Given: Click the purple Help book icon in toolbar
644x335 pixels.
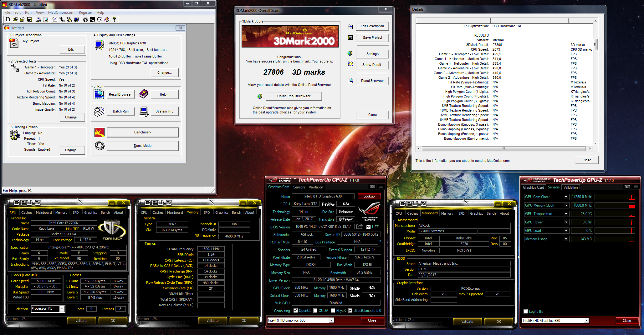Looking at the screenshot, I should (107, 19).
